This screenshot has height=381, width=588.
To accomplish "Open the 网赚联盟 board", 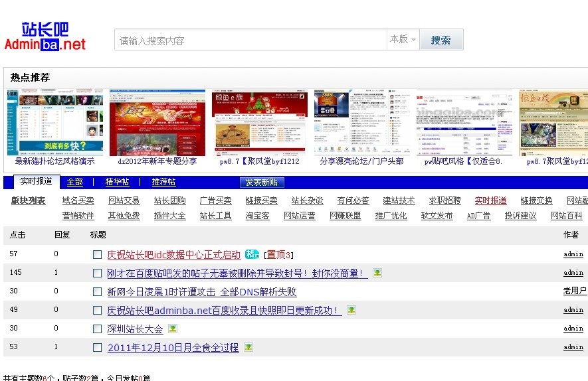I will pyautogui.click(x=345, y=216).
